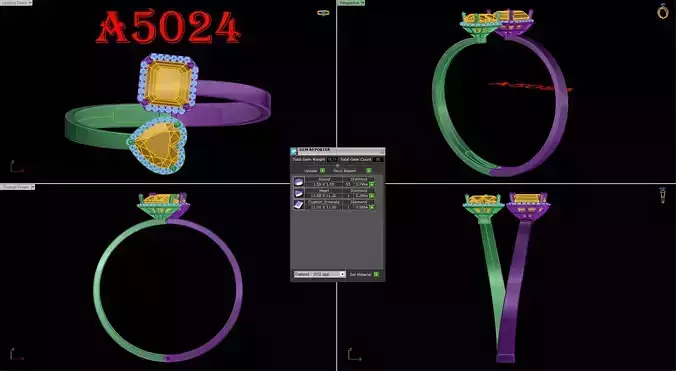This screenshot has width=676, height=371.
Task: Click the Set Material label
Action: (x=360, y=274)
